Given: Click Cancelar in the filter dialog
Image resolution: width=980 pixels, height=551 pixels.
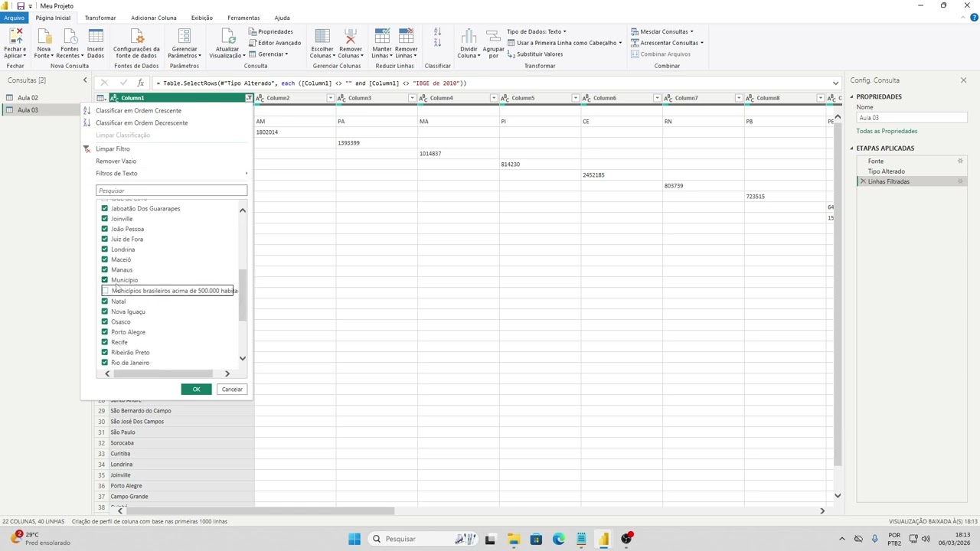Looking at the screenshot, I should click(232, 390).
